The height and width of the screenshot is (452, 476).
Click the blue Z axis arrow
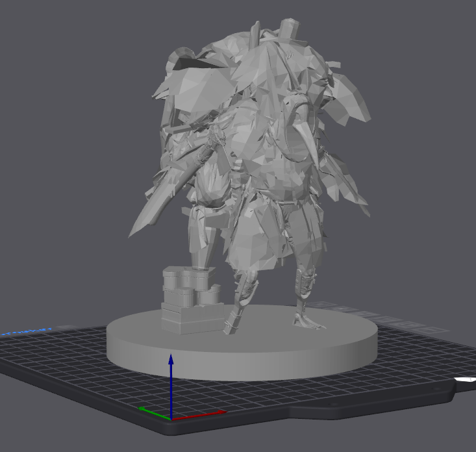coord(171,386)
